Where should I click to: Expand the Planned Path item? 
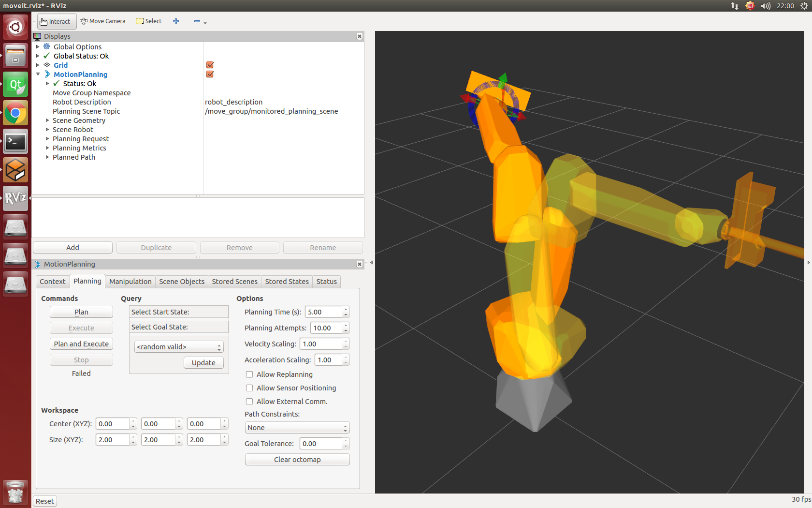pos(47,157)
